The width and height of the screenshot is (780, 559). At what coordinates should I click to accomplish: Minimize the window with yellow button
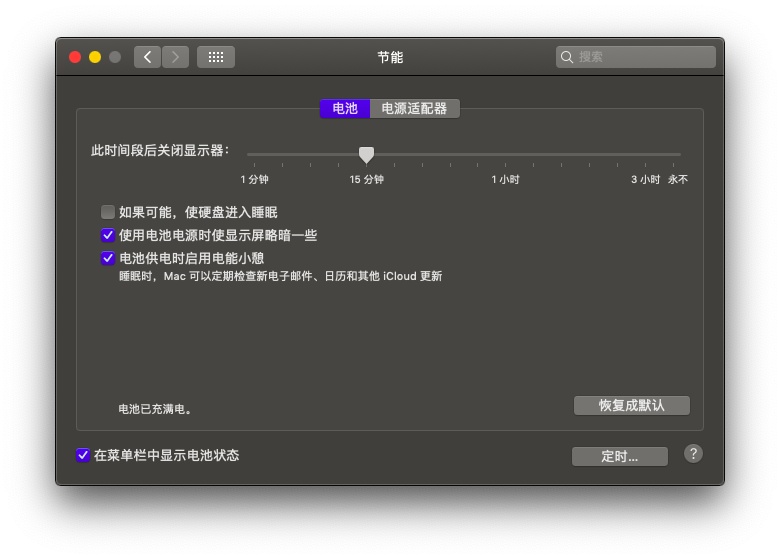pos(95,57)
